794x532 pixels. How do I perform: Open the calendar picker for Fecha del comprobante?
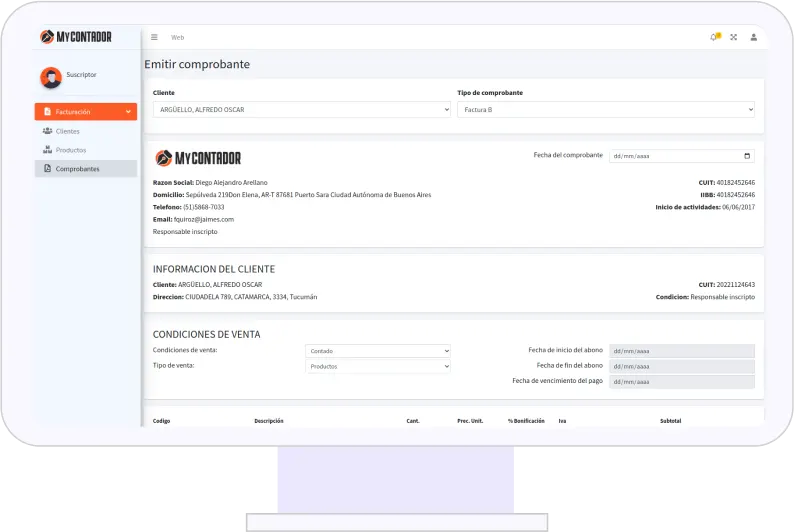(x=747, y=156)
